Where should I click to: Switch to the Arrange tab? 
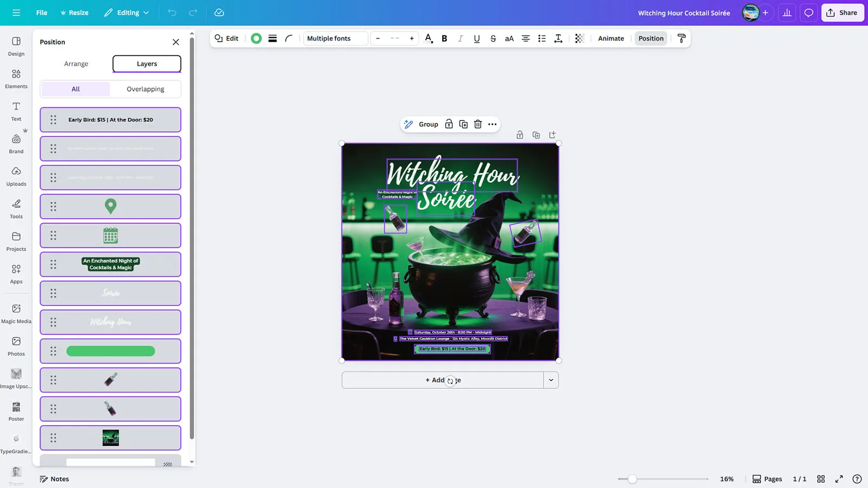click(76, 64)
